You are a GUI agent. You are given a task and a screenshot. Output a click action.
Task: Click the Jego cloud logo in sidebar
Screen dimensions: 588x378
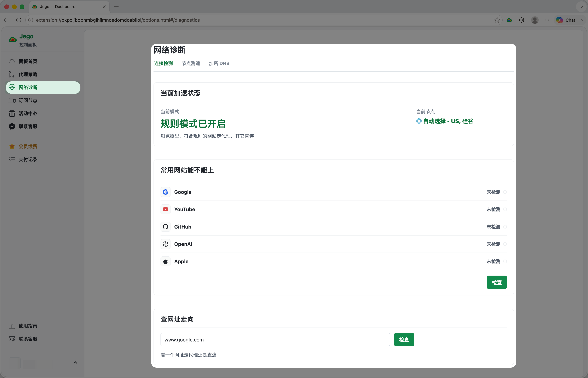(13, 40)
